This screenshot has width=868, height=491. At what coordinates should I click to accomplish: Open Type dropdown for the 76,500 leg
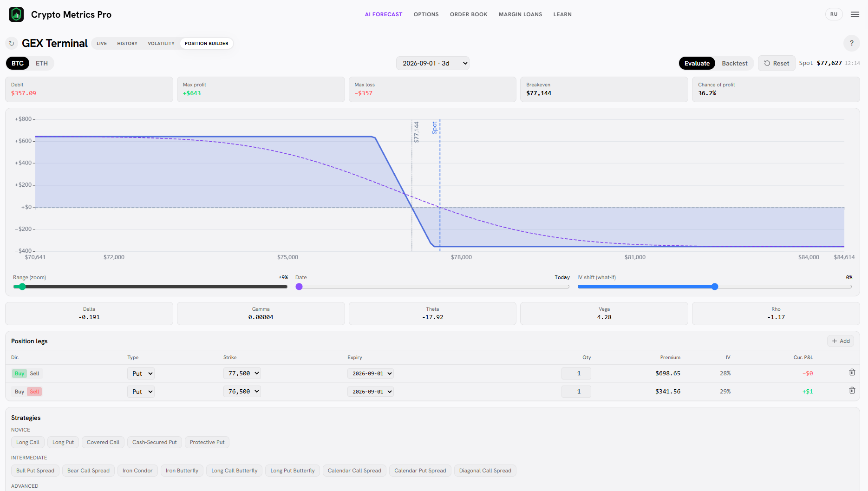pos(141,392)
